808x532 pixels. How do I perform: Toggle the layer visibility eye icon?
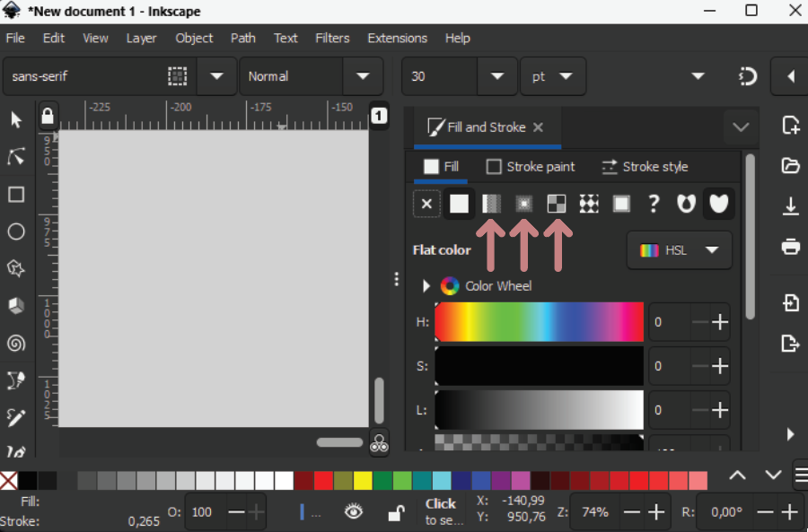tap(354, 511)
